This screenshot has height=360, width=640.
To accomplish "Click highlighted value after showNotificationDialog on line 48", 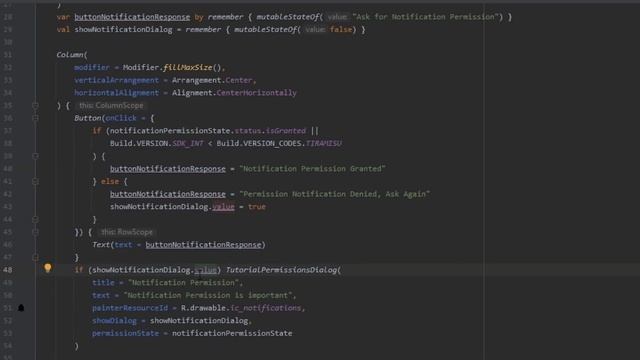I will tap(205, 270).
